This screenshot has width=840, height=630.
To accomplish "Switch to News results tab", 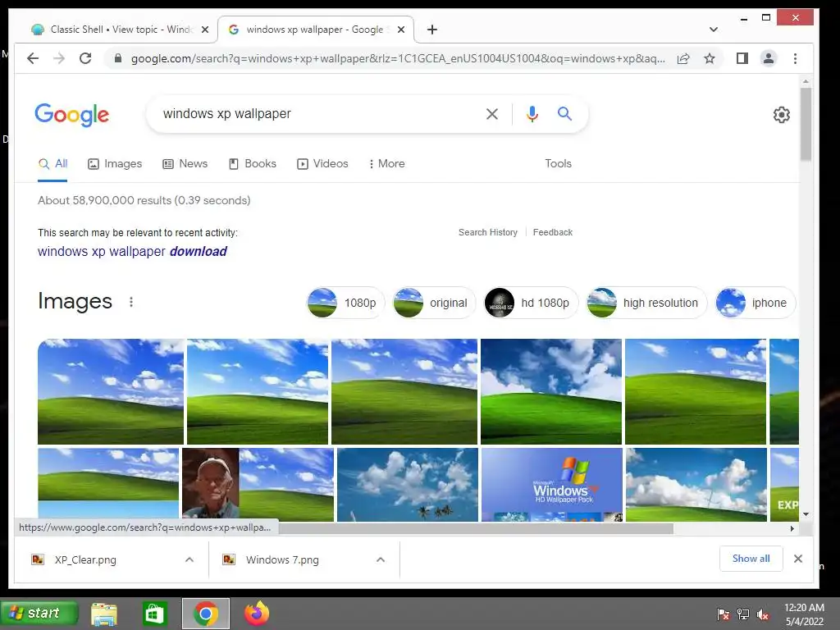I will pyautogui.click(x=185, y=164).
